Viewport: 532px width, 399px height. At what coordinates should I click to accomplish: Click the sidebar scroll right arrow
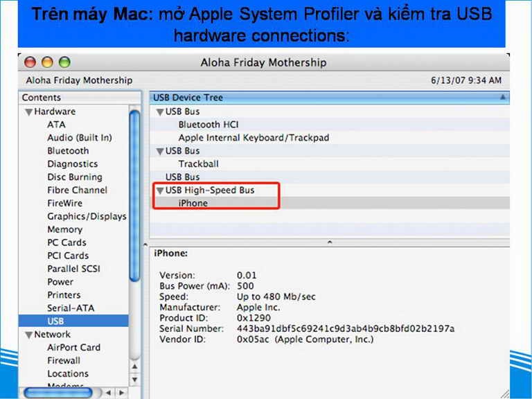(121, 393)
